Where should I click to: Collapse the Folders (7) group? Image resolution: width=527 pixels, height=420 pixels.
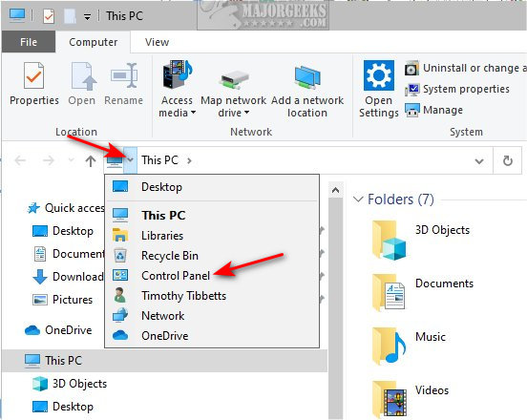[x=358, y=199]
